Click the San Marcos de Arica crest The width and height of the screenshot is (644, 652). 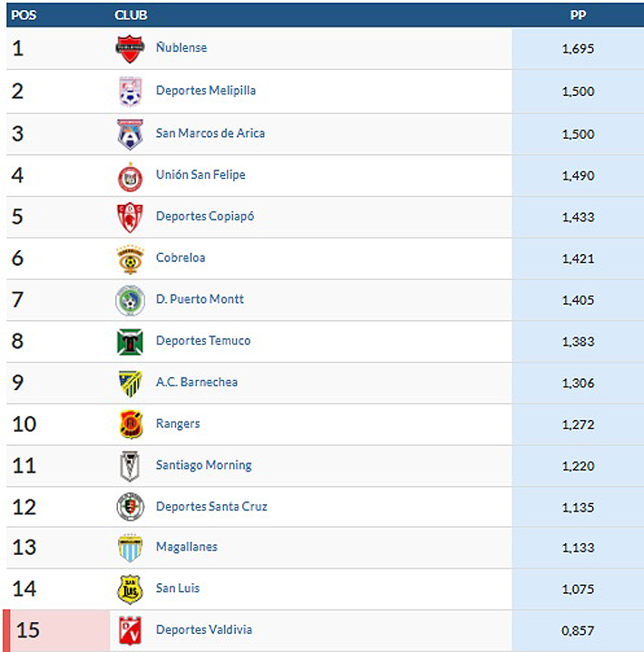pyautogui.click(x=130, y=134)
